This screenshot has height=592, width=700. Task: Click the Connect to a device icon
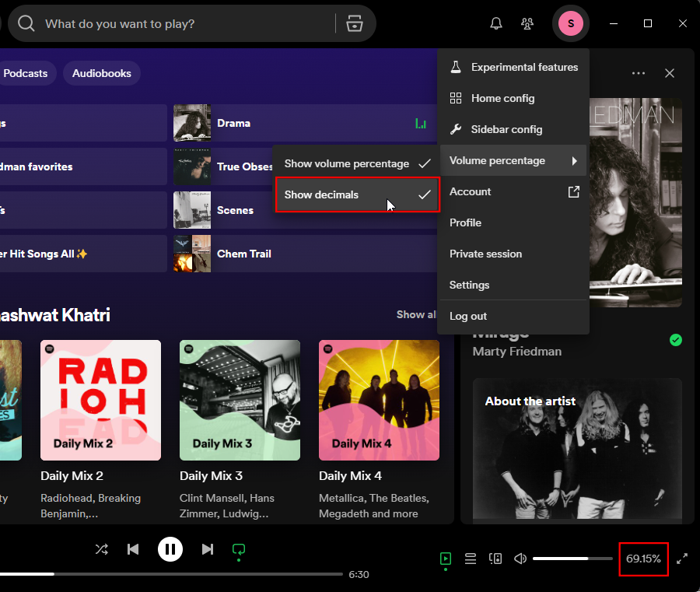495,559
